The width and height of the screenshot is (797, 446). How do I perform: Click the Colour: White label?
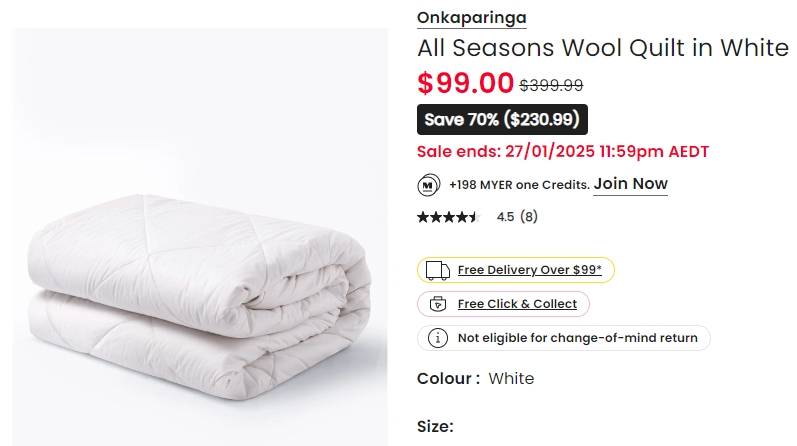(x=475, y=379)
